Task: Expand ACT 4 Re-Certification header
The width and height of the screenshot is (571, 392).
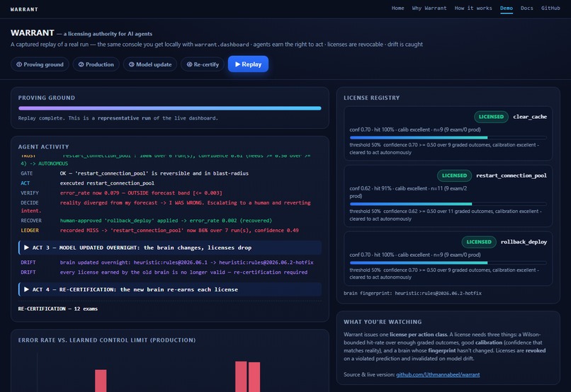Action: 170,289
